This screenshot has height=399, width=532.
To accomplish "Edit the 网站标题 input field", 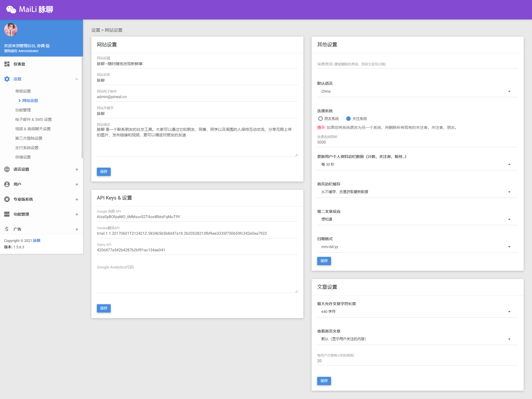I will coord(197,64).
